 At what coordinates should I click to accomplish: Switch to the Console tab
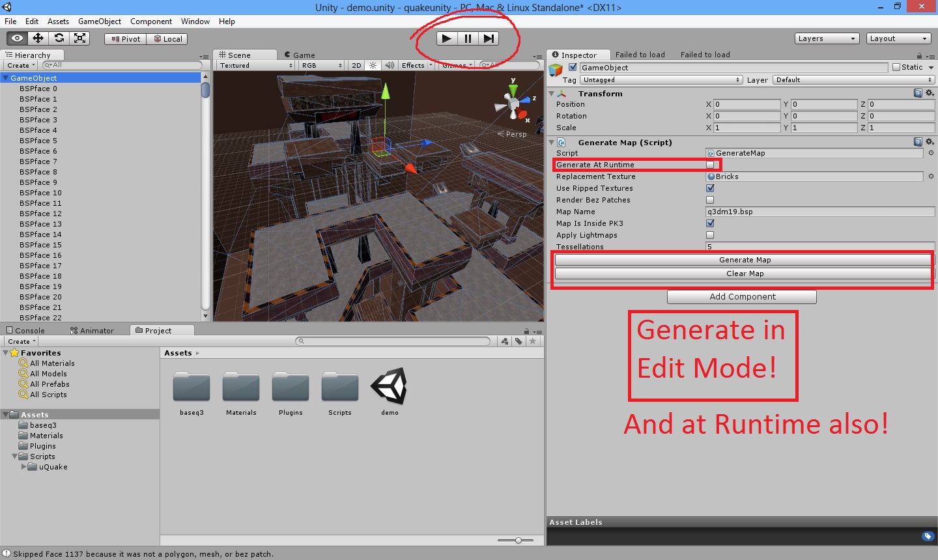click(x=26, y=331)
